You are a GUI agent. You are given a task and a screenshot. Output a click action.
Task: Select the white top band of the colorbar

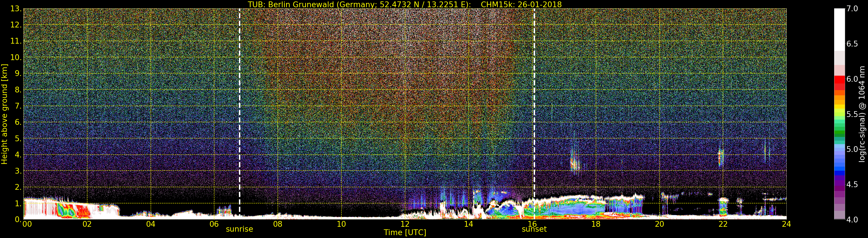point(839,30)
